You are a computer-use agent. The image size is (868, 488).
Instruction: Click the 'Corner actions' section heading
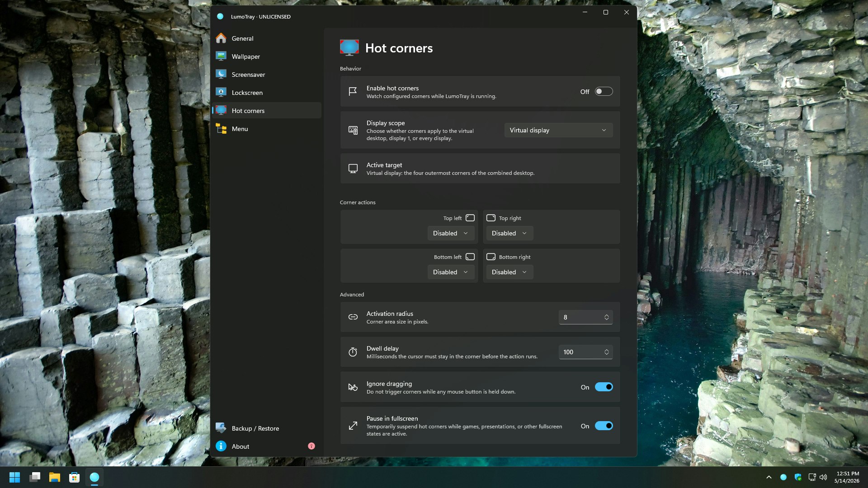(358, 202)
